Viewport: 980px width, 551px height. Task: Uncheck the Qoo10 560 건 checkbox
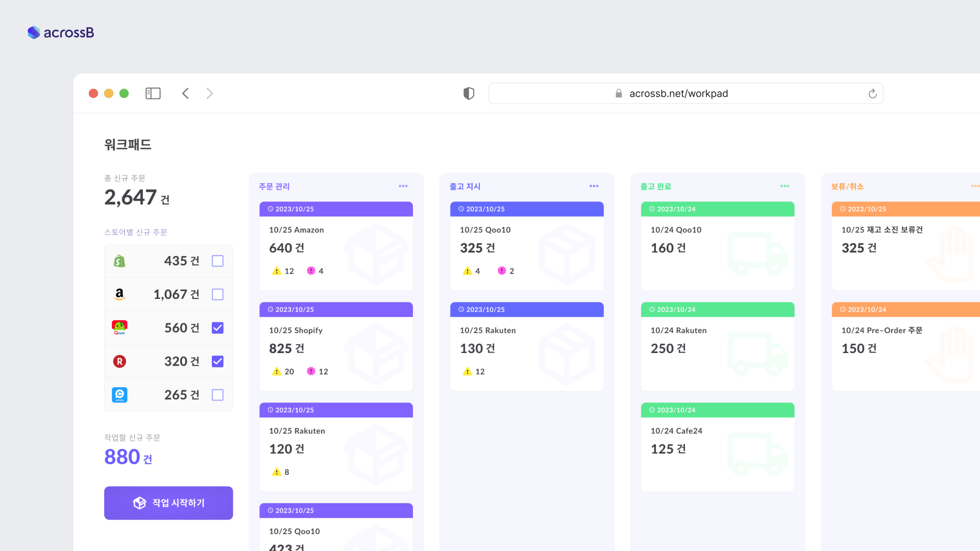coord(217,328)
